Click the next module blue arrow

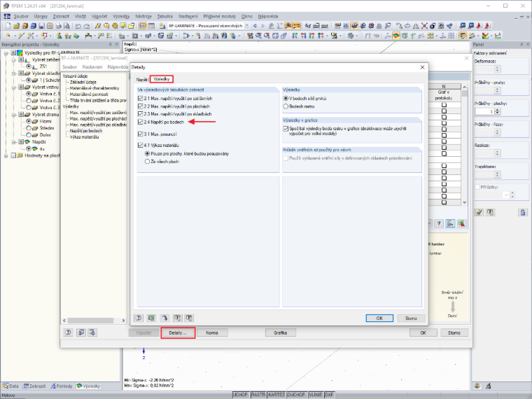point(262,26)
